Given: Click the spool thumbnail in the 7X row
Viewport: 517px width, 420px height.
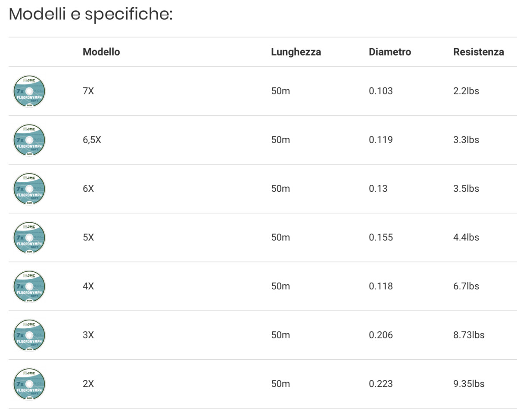Looking at the screenshot, I should [29, 91].
